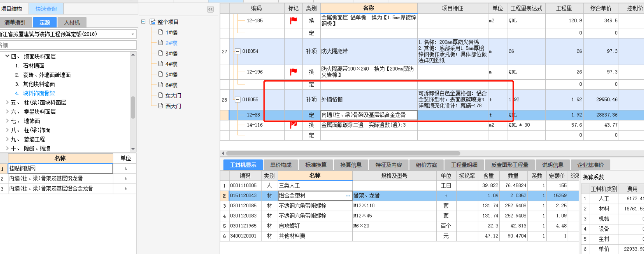The height and width of the screenshot is (254, 644).
Task: Click the chapter tree vertical scrollbar
Action: [133, 107]
